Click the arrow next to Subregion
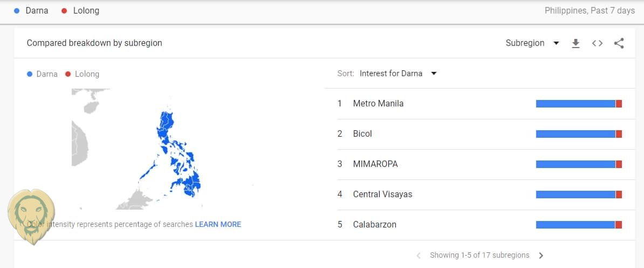This screenshot has width=644, height=268. coord(556,43)
